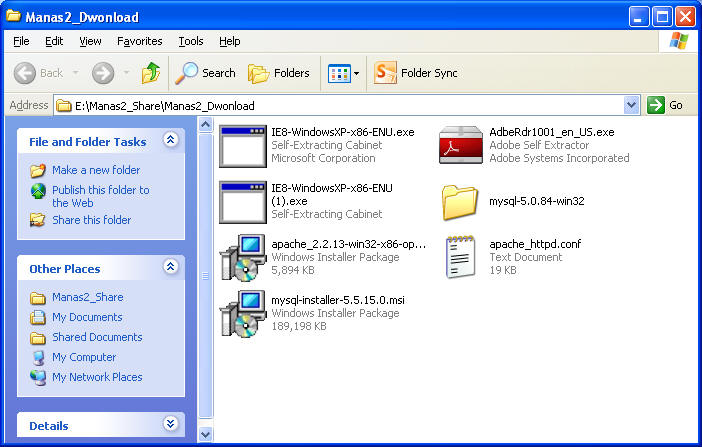Open the Tools menu

tap(191, 41)
